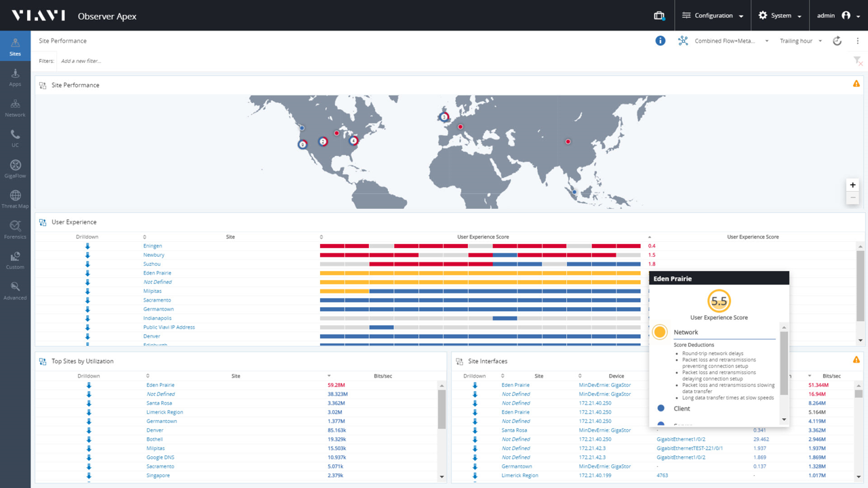Click the blue information icon
The width and height of the screenshot is (868, 488).
(x=660, y=41)
